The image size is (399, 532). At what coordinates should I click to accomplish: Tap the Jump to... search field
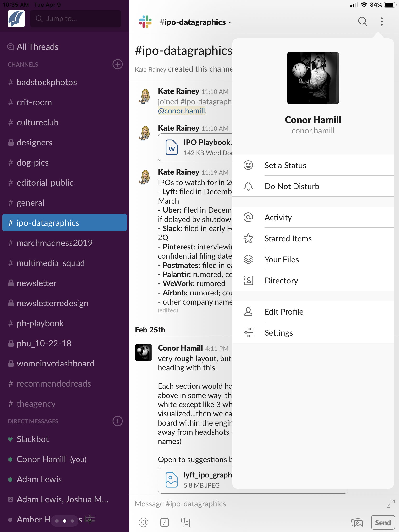click(76, 18)
